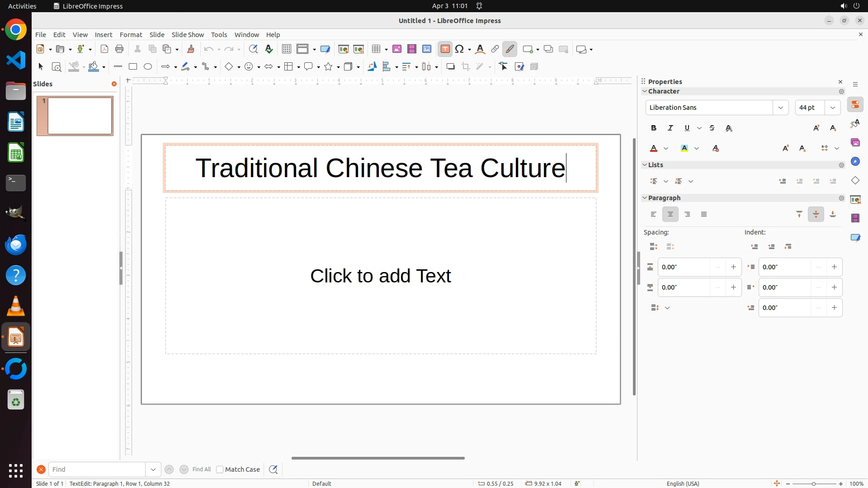Click the Shadow toolbar icon
Image resolution: width=868 pixels, height=488 pixels.
pos(450,67)
